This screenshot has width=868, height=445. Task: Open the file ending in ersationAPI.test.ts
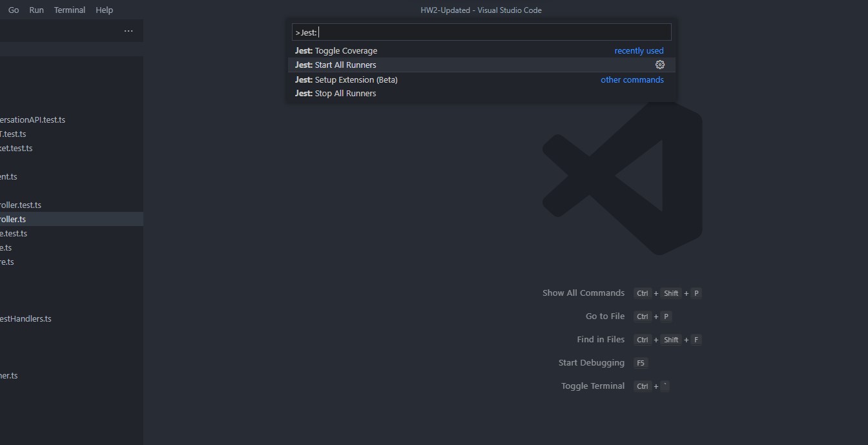coord(72,119)
